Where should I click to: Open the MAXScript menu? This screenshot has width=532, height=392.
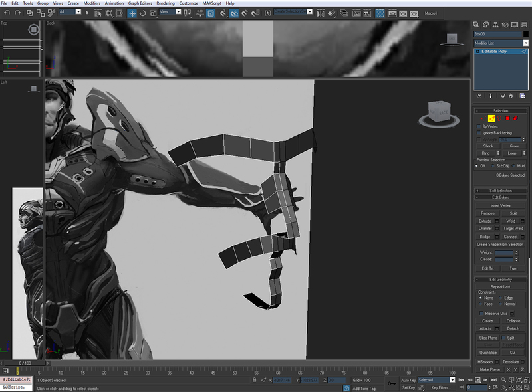(211, 3)
